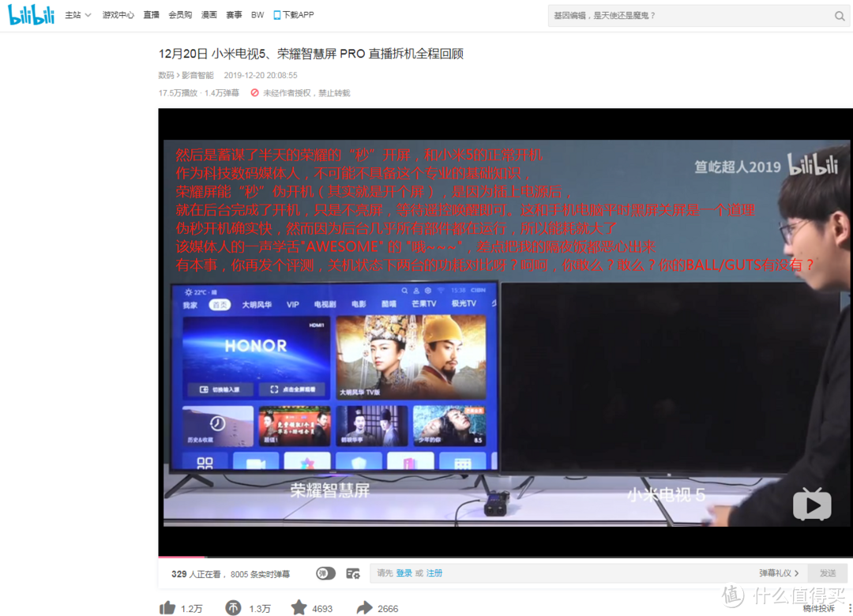The image size is (853, 616).
Task: Seek using the pink video progress bar
Action: (x=505, y=557)
